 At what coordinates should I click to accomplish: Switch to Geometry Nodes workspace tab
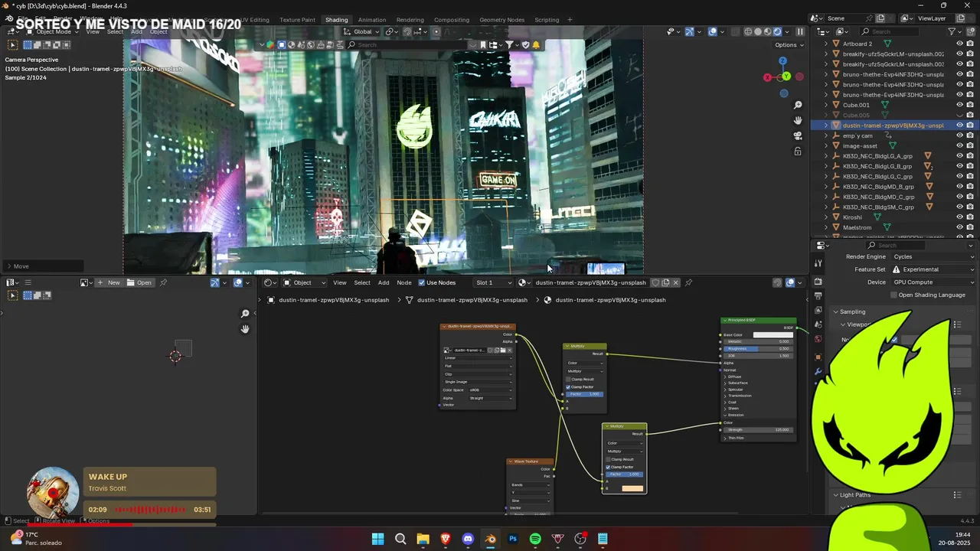tap(502, 20)
